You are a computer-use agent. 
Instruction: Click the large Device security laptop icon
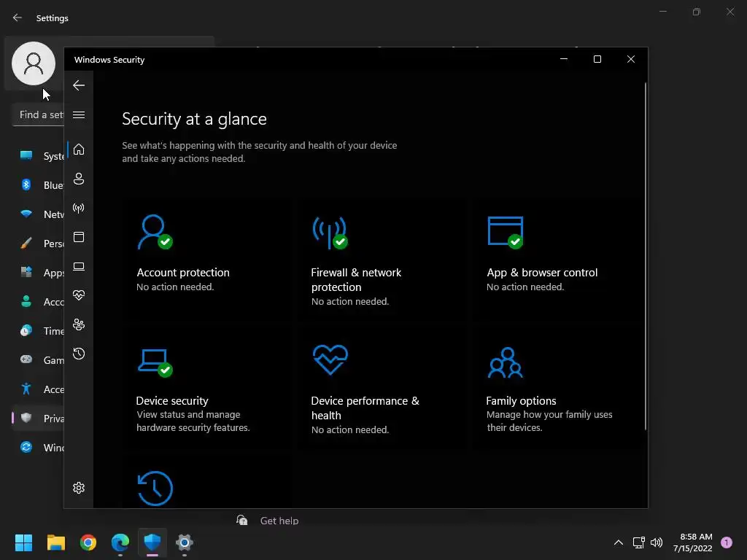[155, 363]
